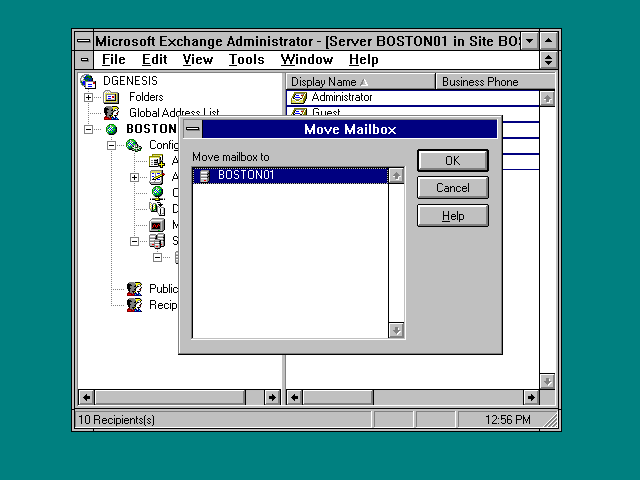The image size is (640, 480).
Task: Open the Tools menu
Action: coord(246,60)
